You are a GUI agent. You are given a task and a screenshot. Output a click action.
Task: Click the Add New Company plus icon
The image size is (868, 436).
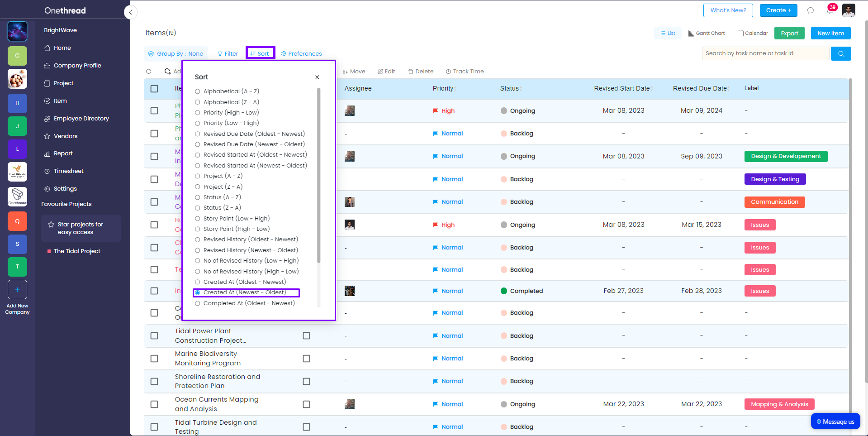[x=17, y=290]
